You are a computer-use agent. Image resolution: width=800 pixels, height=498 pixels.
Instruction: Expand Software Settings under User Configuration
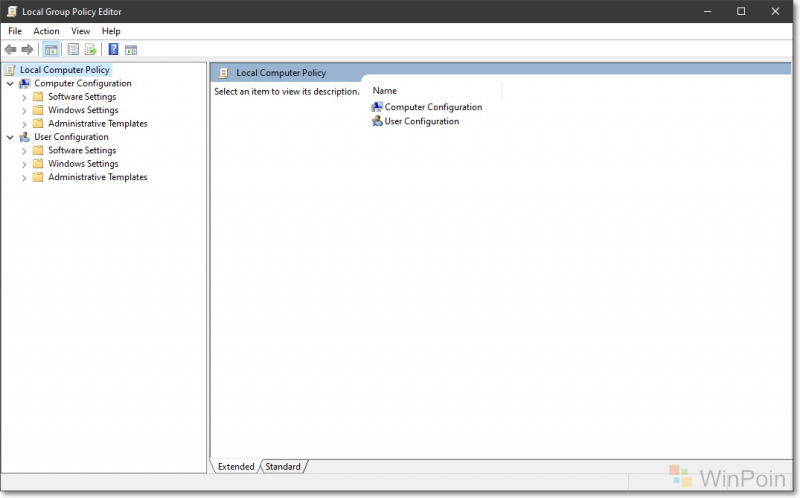point(24,151)
